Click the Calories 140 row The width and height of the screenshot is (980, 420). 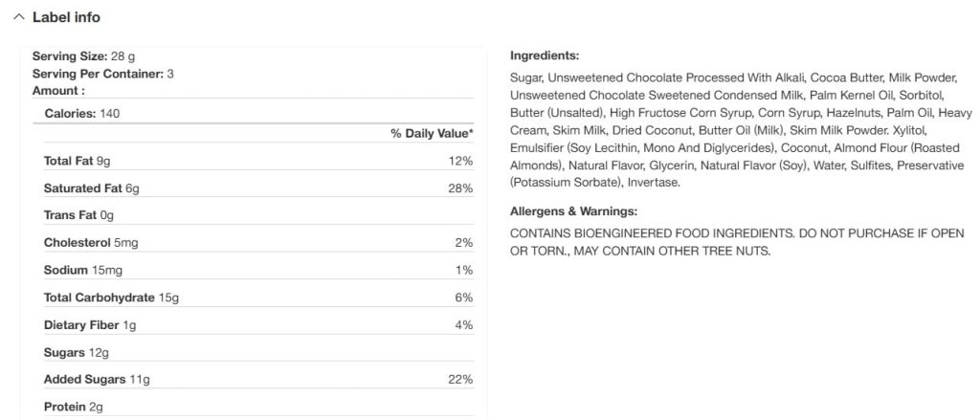[253, 114]
